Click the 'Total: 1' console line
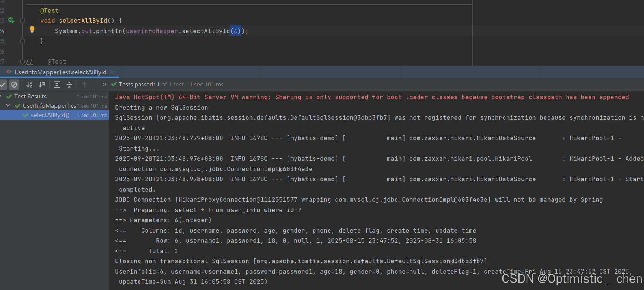Screen dimensions: 644x290 (x=147, y=251)
